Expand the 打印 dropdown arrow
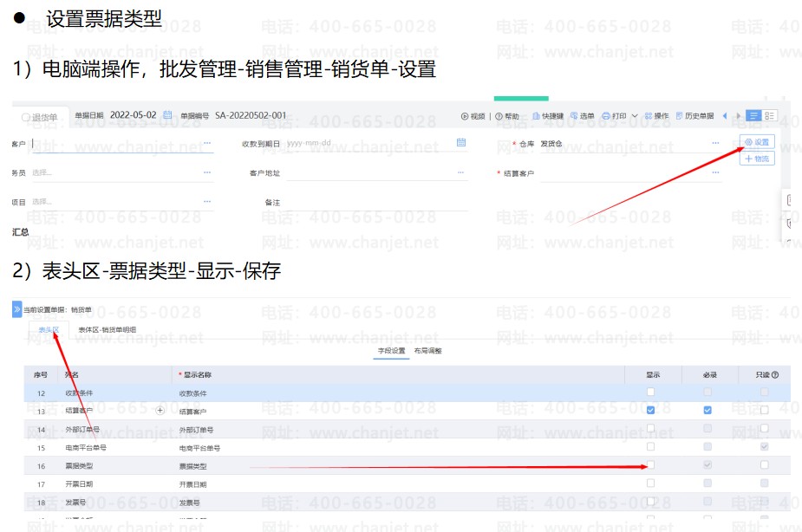 point(635,116)
